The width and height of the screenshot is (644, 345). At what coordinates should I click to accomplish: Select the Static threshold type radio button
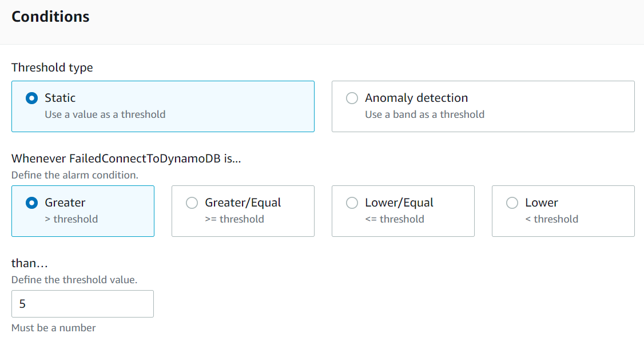pyautogui.click(x=32, y=98)
